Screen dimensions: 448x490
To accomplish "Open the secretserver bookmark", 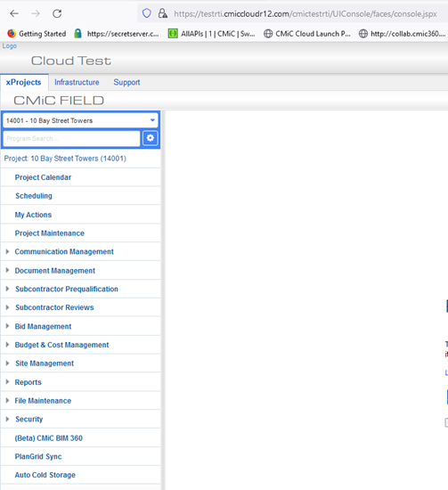I will pyautogui.click(x=117, y=34).
